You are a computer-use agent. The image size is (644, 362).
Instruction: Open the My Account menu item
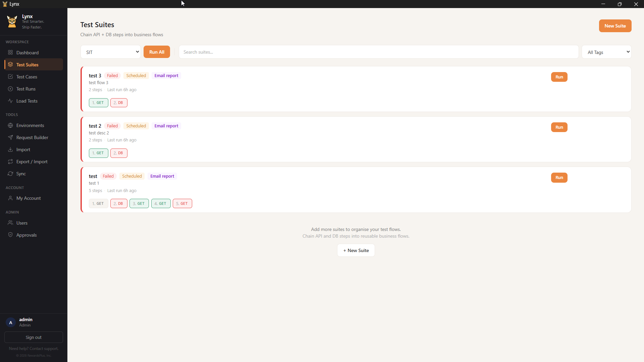29,198
